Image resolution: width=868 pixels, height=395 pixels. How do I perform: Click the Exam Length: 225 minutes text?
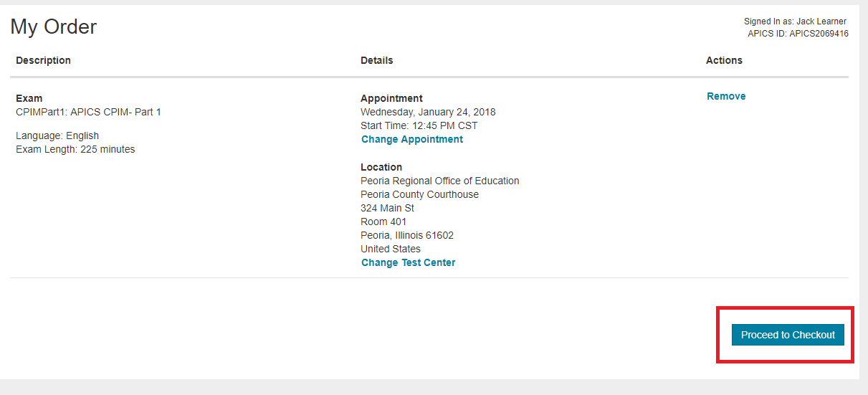(75, 149)
